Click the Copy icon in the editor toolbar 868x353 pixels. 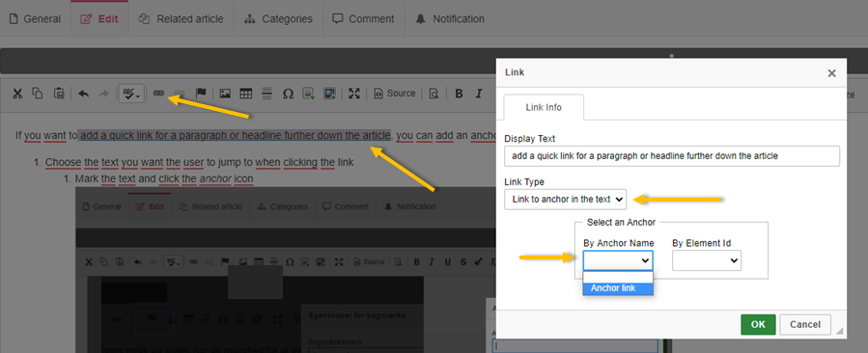(38, 94)
